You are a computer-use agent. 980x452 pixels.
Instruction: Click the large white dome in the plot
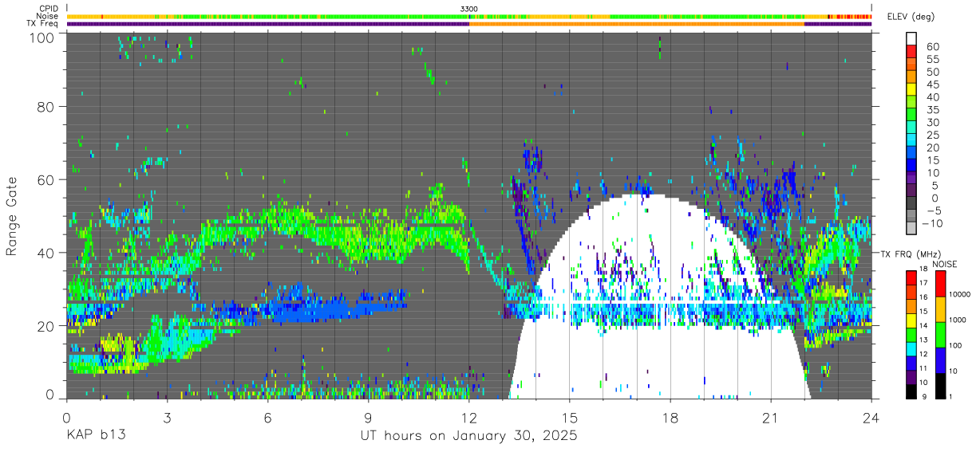(x=658, y=297)
